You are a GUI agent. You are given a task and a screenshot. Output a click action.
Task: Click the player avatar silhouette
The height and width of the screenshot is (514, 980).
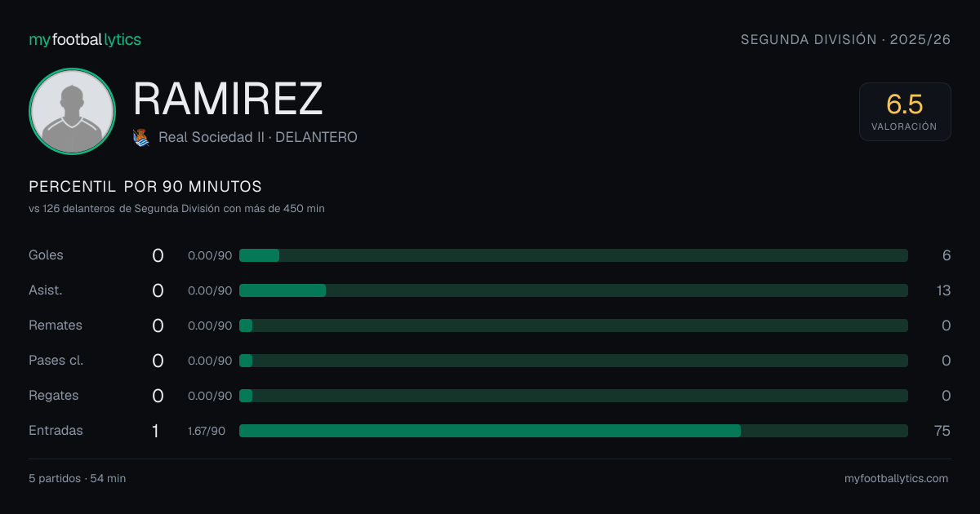tap(72, 111)
